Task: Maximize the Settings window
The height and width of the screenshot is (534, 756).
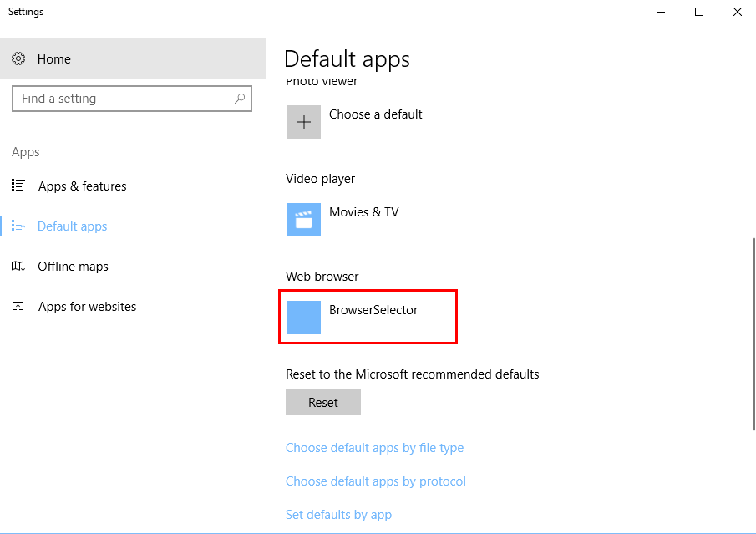Action: (699, 12)
